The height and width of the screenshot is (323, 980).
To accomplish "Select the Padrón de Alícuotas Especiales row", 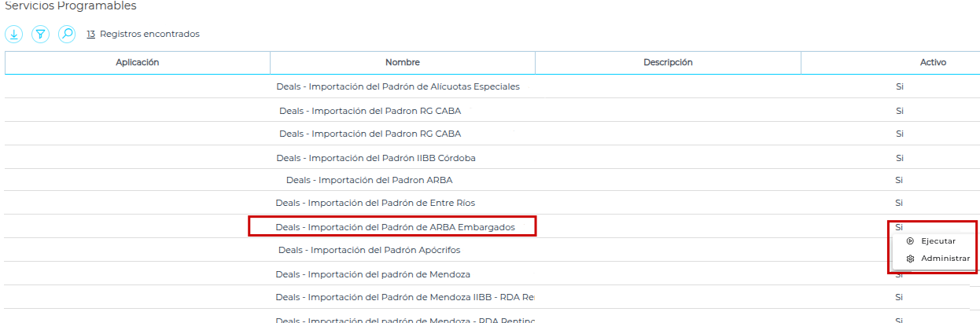I will tap(398, 86).
